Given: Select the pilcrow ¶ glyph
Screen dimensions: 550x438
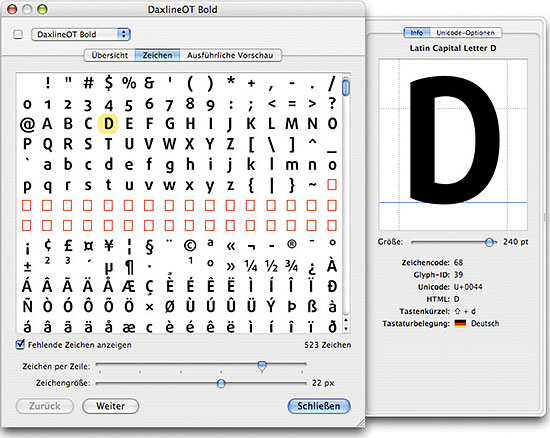Looking at the screenshot, I should click(x=129, y=267).
